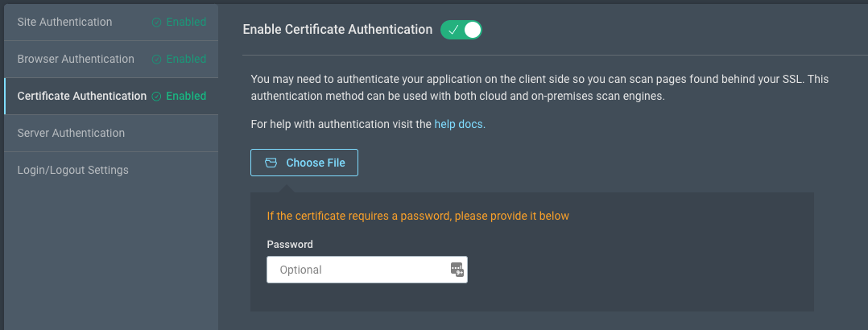Click the folder icon in Choose File
The image size is (868, 330).
point(271,163)
